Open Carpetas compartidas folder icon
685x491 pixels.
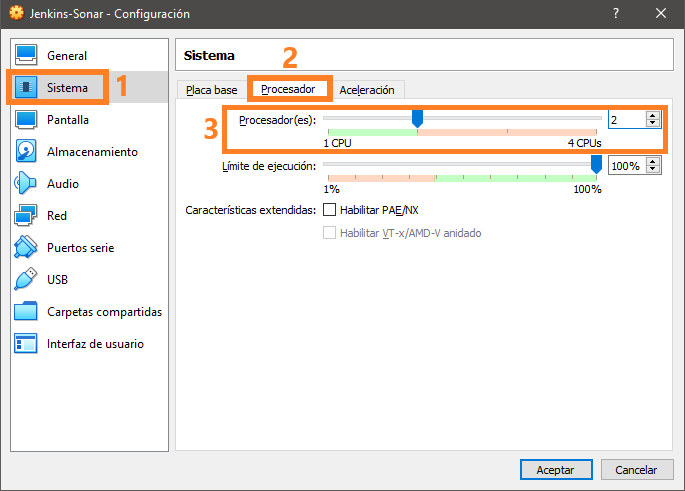(27, 312)
